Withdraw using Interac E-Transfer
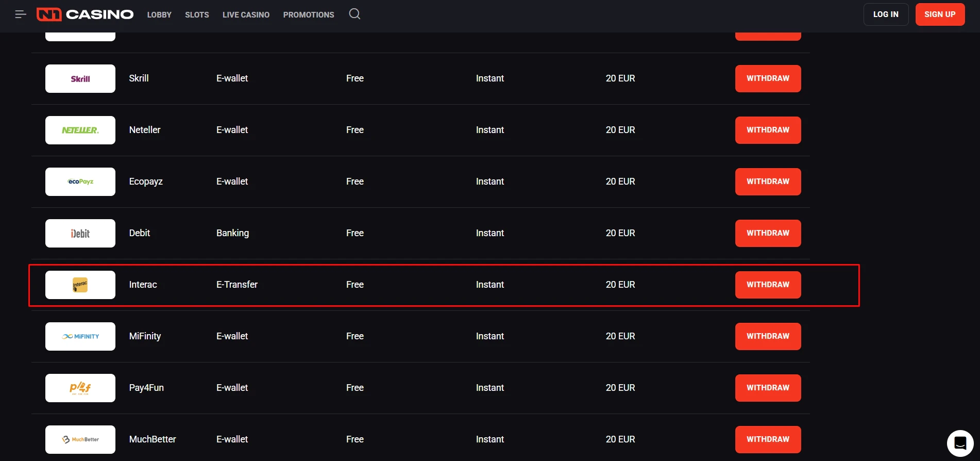This screenshot has height=461, width=980. click(x=768, y=285)
